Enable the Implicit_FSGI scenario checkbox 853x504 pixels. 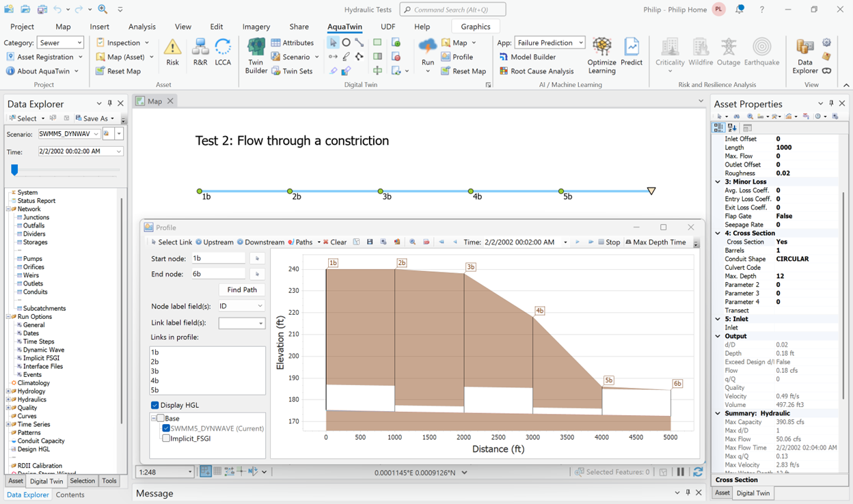[x=166, y=438]
